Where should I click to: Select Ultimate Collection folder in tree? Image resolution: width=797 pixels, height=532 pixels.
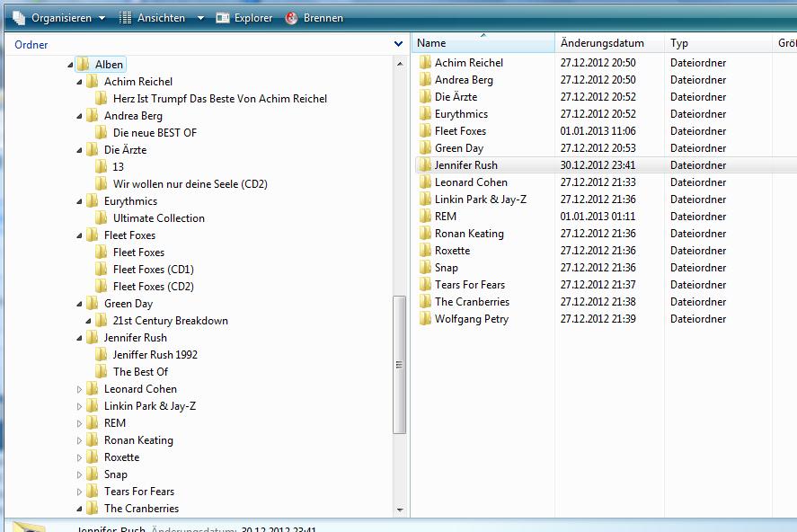(x=150, y=218)
